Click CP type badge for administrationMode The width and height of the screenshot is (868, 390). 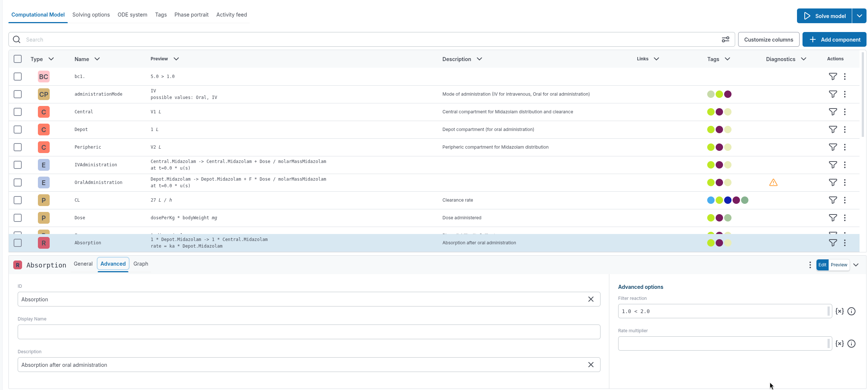44,94
